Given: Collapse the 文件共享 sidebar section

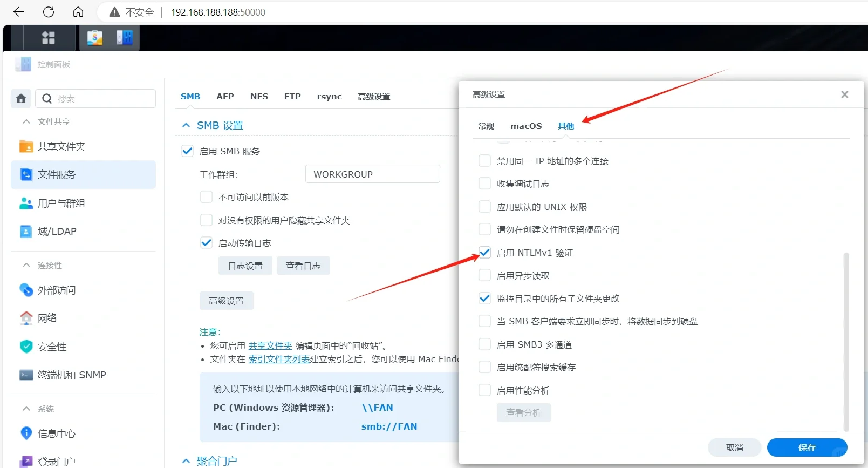Looking at the screenshot, I should (x=26, y=121).
